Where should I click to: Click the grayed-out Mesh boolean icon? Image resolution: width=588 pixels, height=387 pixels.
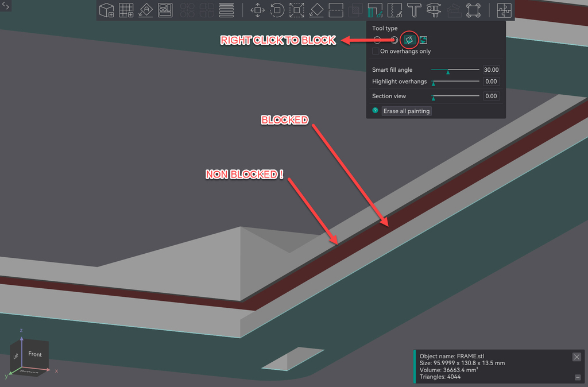pyautogui.click(x=355, y=10)
